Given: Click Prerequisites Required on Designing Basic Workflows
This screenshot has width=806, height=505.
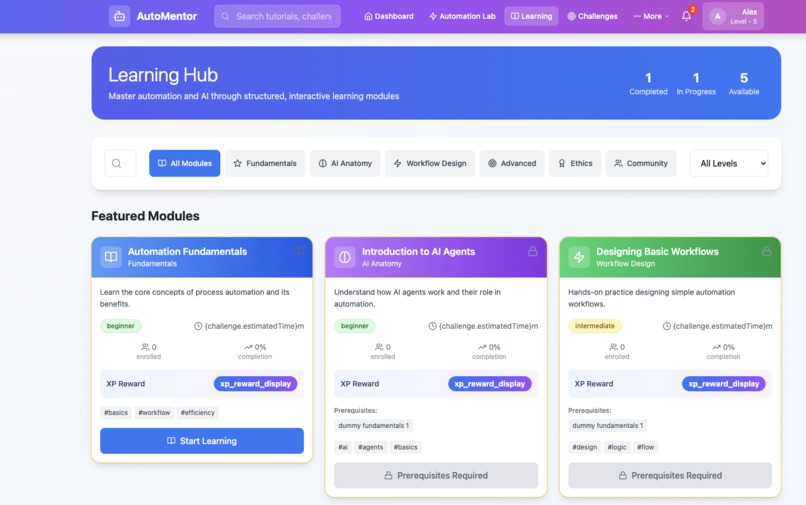Looking at the screenshot, I should [x=670, y=475].
